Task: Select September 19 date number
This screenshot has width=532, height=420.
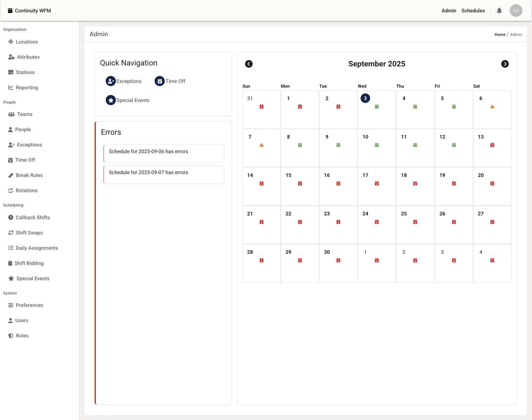Action: point(442,175)
